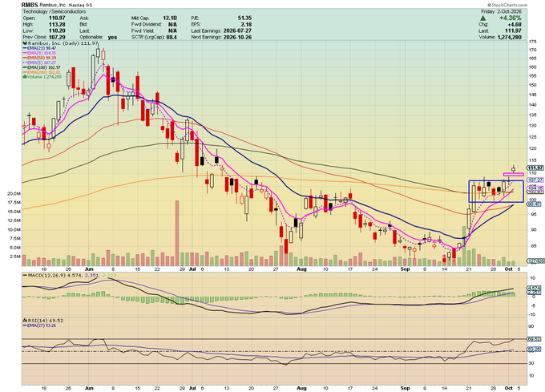This screenshot has height=392, width=545.
Task: Click the Next Earnings date 2026-10-26
Action: [x=237, y=37]
